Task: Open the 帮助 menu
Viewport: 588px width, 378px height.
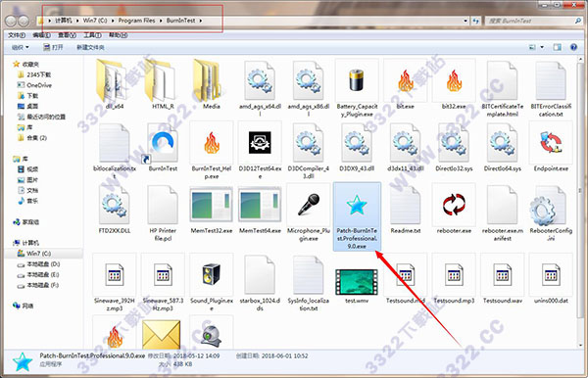Action: (119, 35)
